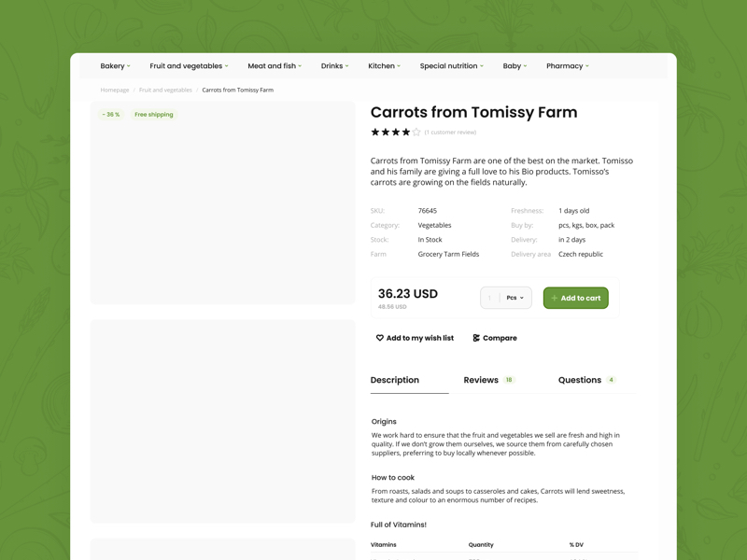Viewport: 747px width, 560px height.
Task: Click the third rating star
Action: click(396, 133)
